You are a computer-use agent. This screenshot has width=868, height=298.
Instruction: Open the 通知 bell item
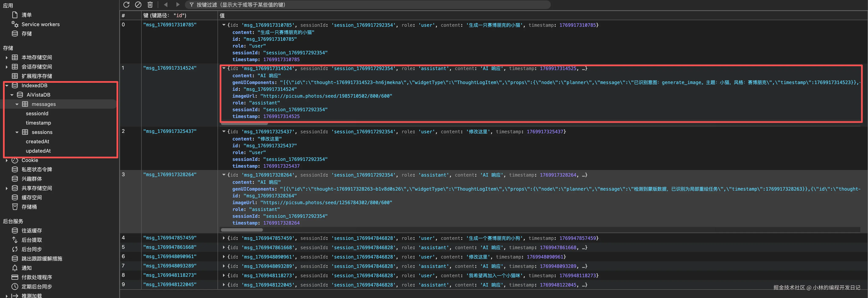point(26,268)
